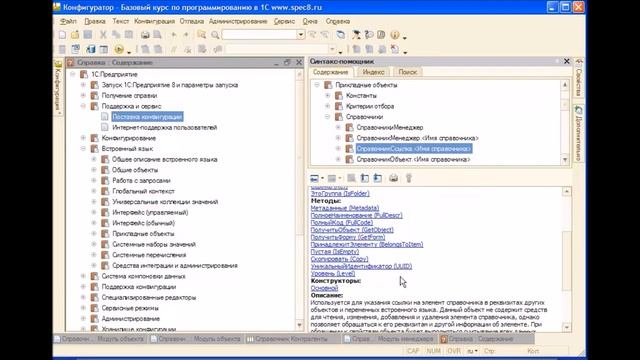The height and width of the screenshot is (360, 640).
Task: Click the database configuration cylinder icon
Action: [x=91, y=50]
